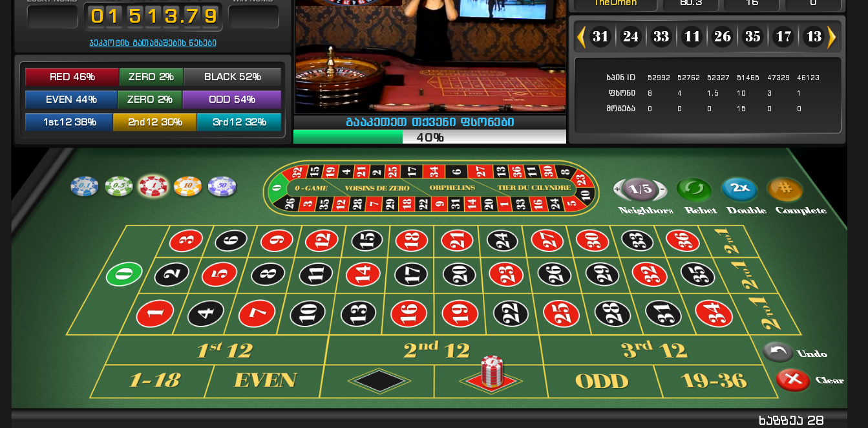
Task: Click the green Rebet icon
Action: coord(694,190)
